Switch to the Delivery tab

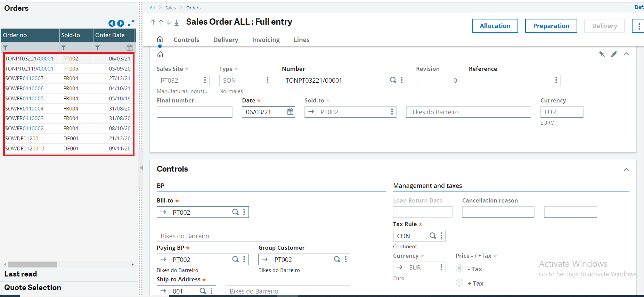coord(226,40)
